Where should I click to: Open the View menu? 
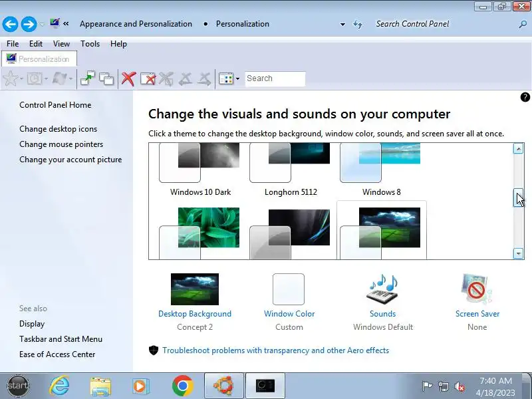tap(61, 44)
